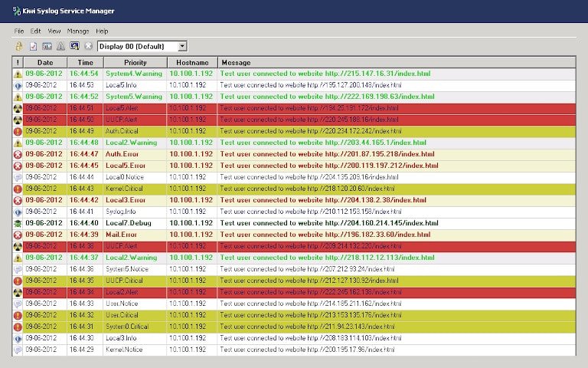Click the info icon on the 16:44:41 row
588x368 pixels.
tap(18, 212)
